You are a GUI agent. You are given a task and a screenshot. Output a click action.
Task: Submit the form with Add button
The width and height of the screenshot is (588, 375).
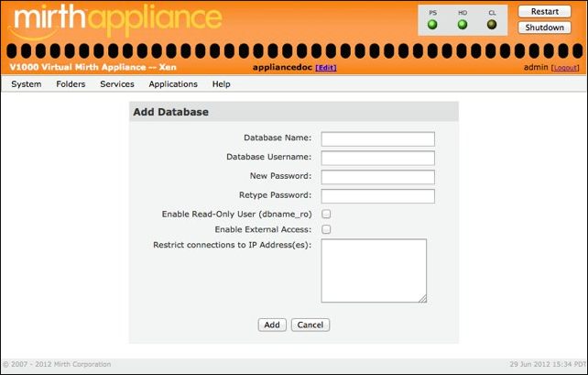coord(272,325)
